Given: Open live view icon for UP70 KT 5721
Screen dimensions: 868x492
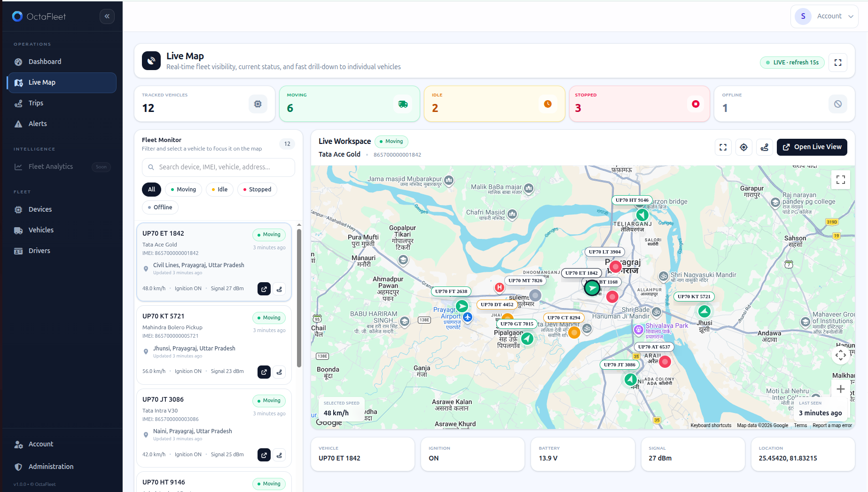Looking at the screenshot, I should tap(264, 372).
